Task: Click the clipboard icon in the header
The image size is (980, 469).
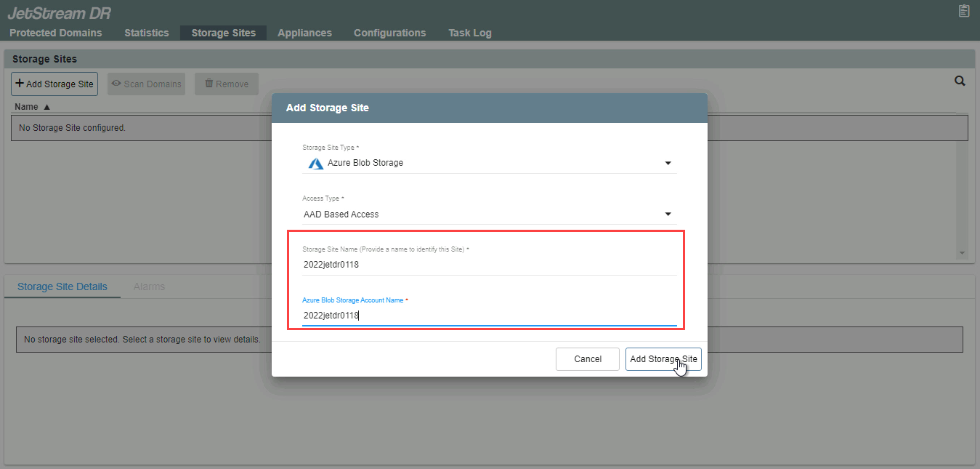Action: 964,11
